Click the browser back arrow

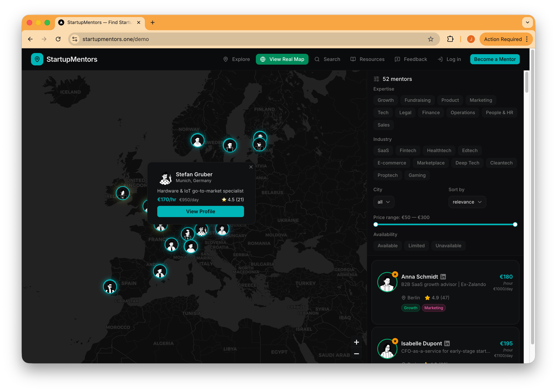[x=30, y=39]
